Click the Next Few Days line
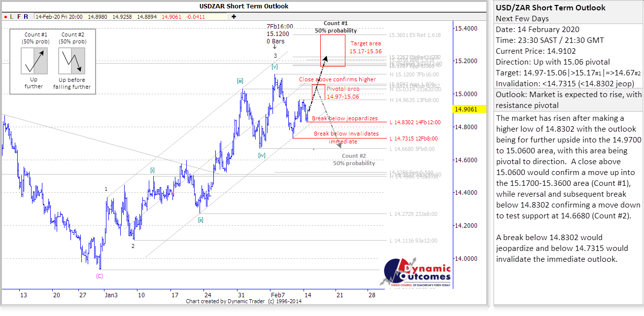Screen dimensions: 644x316 (522, 19)
